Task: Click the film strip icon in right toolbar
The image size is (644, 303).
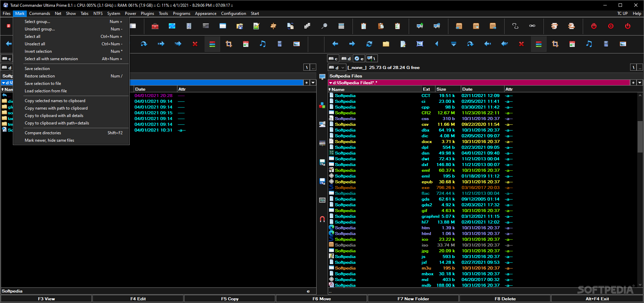Action: pyautogui.click(x=606, y=44)
